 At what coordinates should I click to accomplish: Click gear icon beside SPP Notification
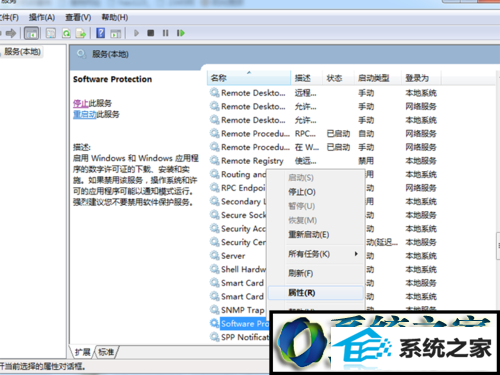click(214, 337)
